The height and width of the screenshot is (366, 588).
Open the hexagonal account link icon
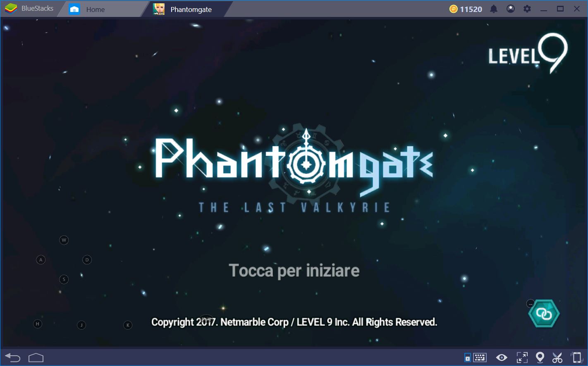pyautogui.click(x=544, y=314)
